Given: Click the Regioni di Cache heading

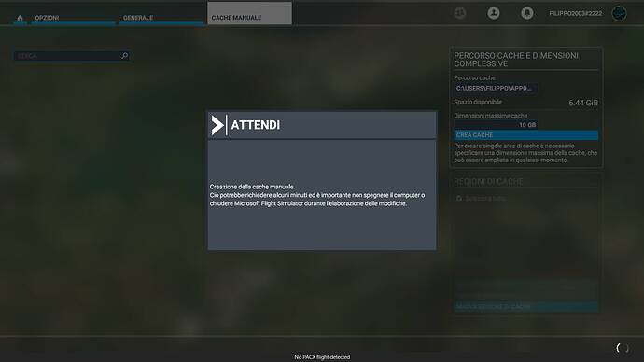Looking at the screenshot, I should click(488, 182).
